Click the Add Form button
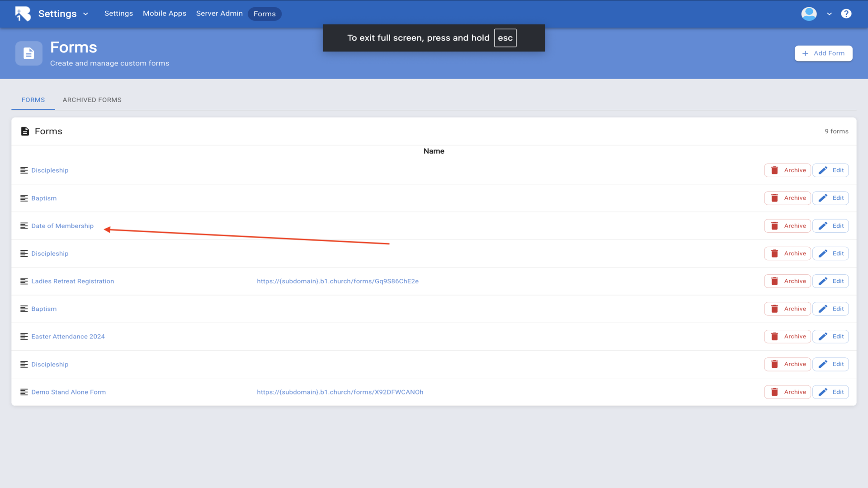Image resolution: width=868 pixels, height=488 pixels. coord(823,53)
